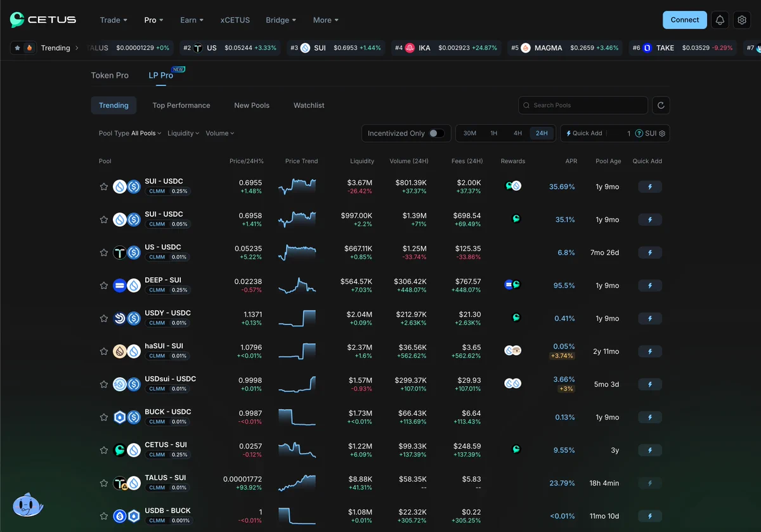
Task: Click the refresh pools icon
Action: [x=661, y=105]
